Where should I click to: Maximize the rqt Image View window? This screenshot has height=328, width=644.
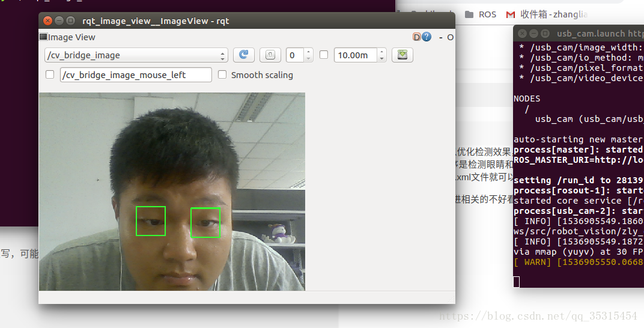pos(71,20)
